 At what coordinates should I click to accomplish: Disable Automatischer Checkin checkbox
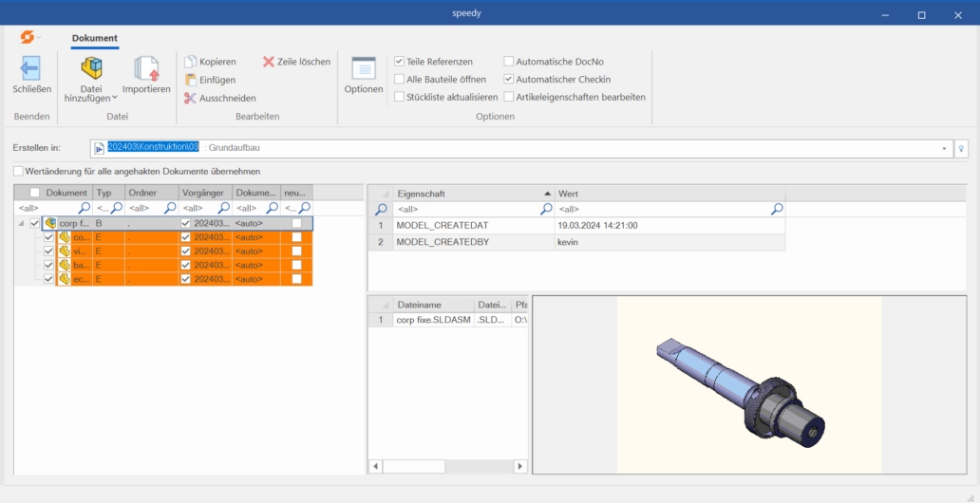509,80
